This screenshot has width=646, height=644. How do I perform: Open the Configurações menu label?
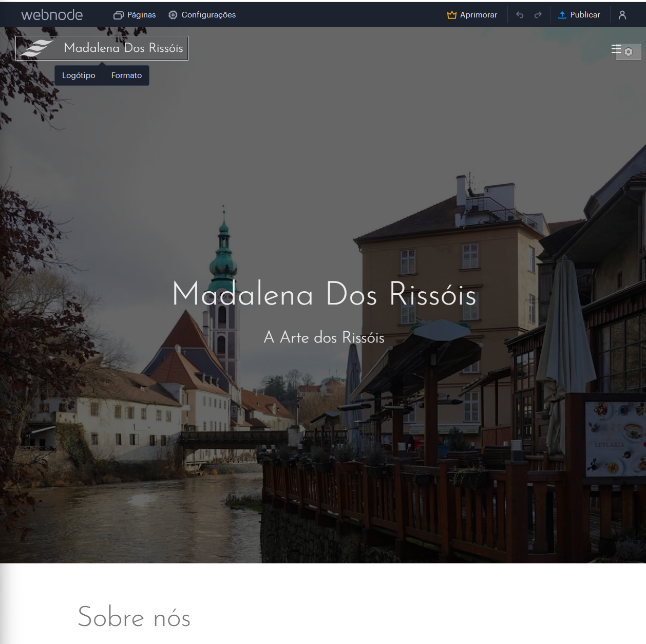[208, 15]
